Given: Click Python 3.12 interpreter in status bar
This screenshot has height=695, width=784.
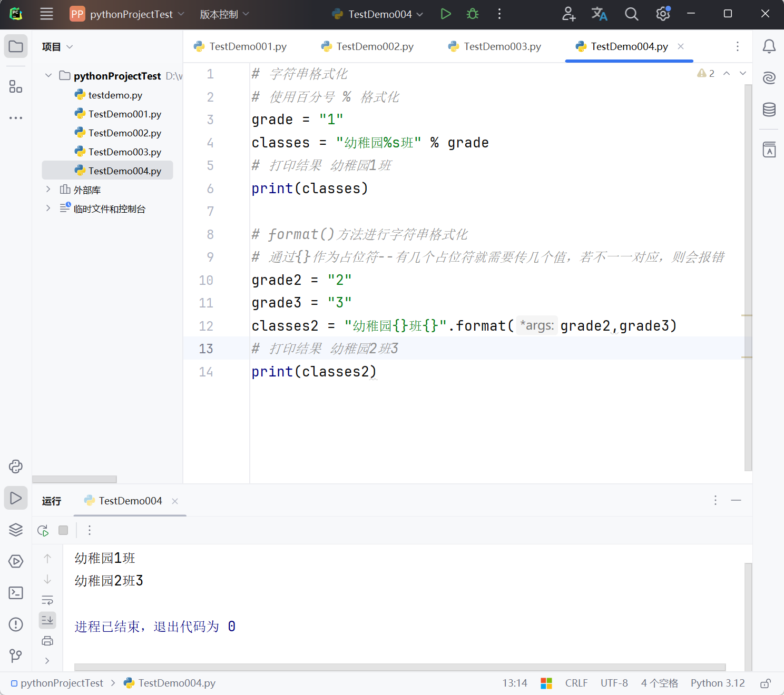Looking at the screenshot, I should pos(718,683).
